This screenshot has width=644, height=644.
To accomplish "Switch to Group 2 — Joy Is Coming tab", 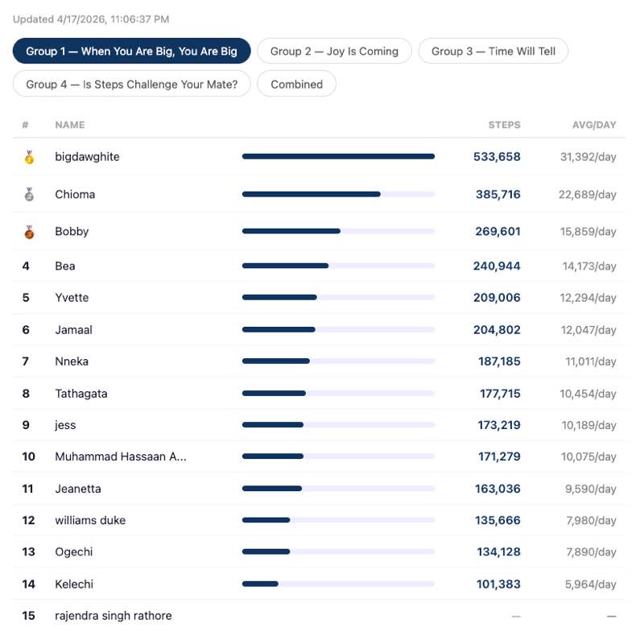I will click(334, 52).
